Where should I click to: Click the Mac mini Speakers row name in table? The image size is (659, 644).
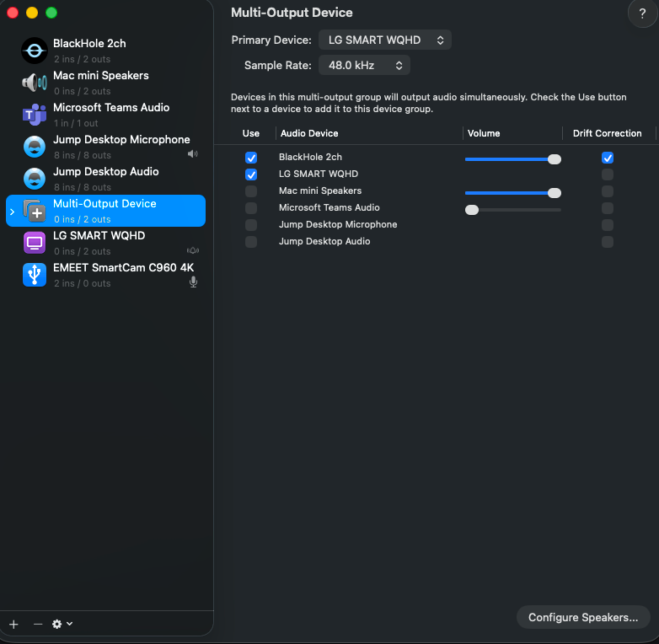coord(320,191)
